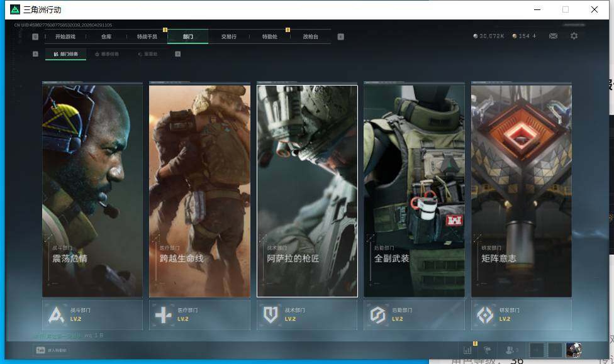Click the 后勤部门 hexagon icon
The width and height of the screenshot is (614, 364).
pos(377,314)
